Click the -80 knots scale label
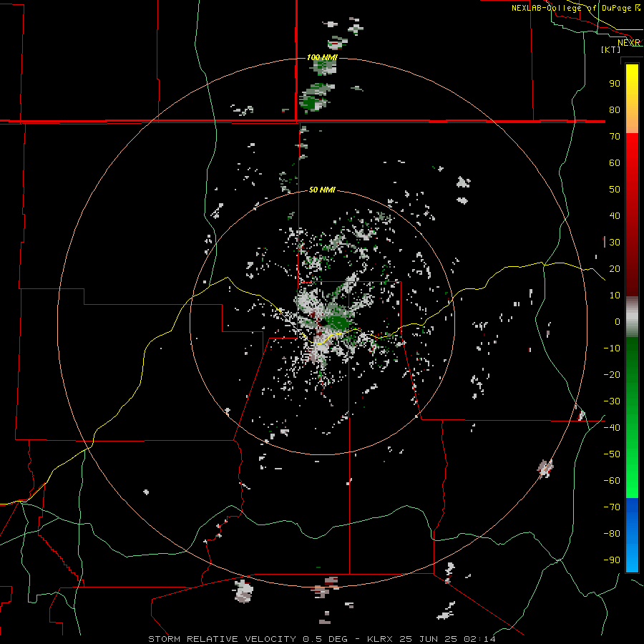 [612, 534]
